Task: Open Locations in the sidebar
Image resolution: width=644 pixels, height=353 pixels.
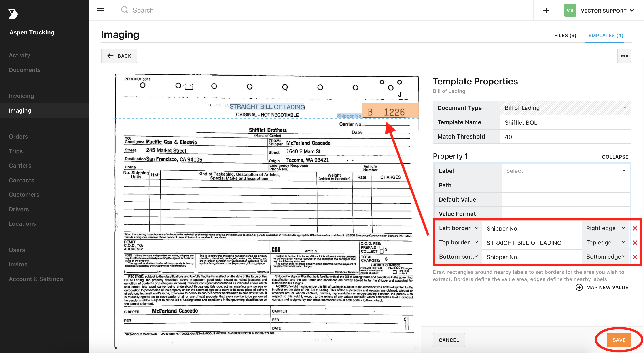Action: point(22,224)
